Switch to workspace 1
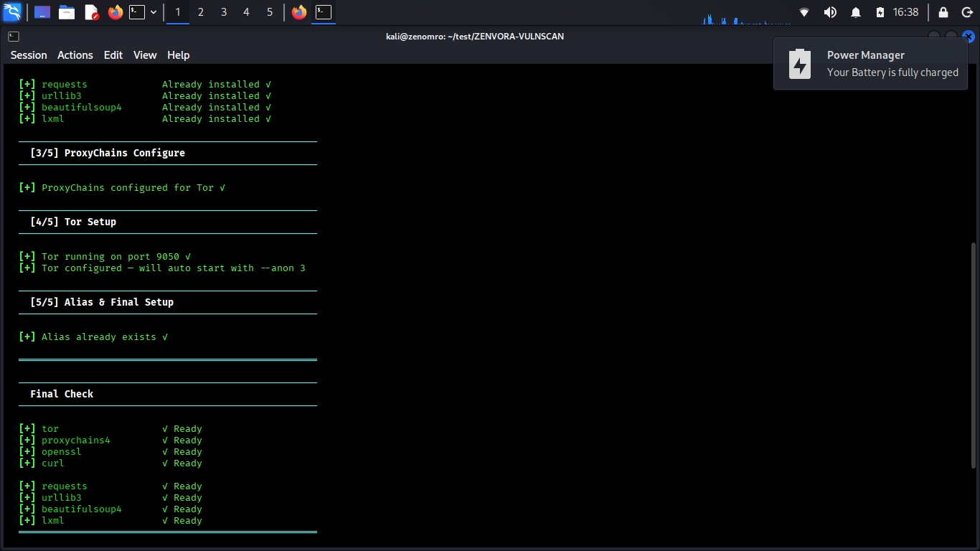 178,12
